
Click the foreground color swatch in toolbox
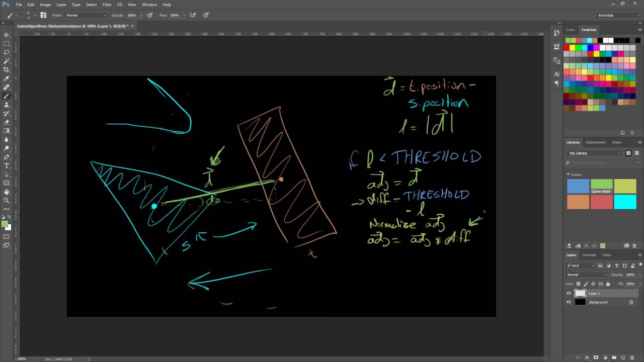[x=5, y=224]
